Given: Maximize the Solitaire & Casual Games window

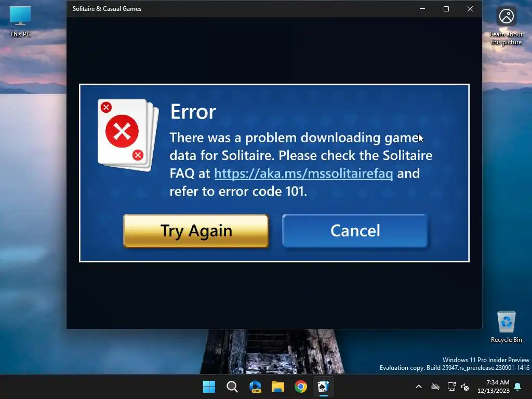Looking at the screenshot, I should [446, 9].
